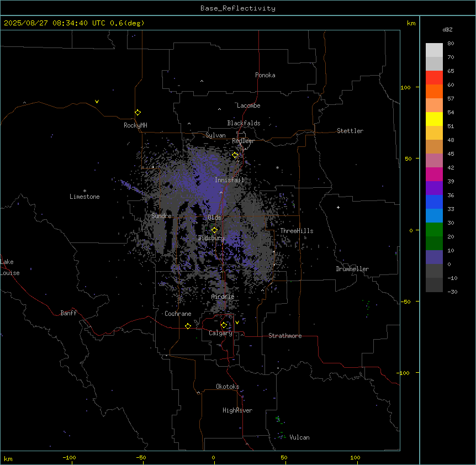Pick the orange 57–60 dBZ legend swatch
The height and width of the screenshot is (465, 476).
434,91
